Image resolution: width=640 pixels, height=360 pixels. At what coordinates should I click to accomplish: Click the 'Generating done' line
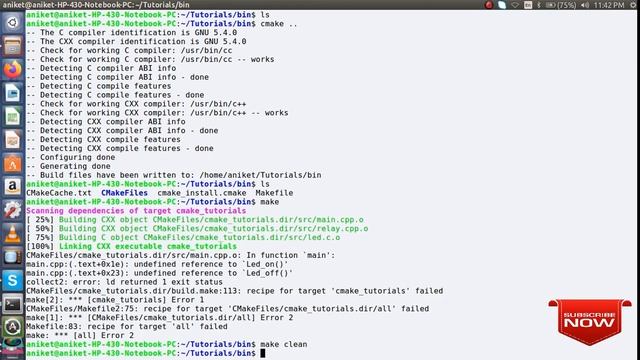click(68, 167)
